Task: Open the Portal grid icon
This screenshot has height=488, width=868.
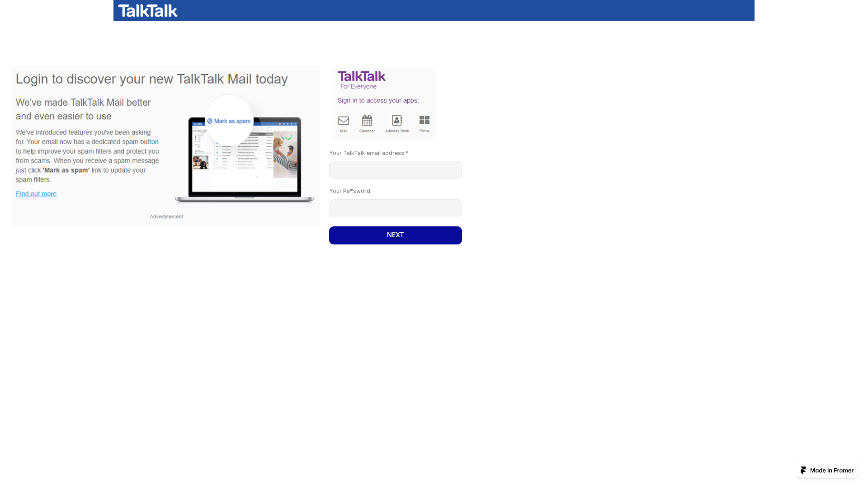Action: (424, 120)
